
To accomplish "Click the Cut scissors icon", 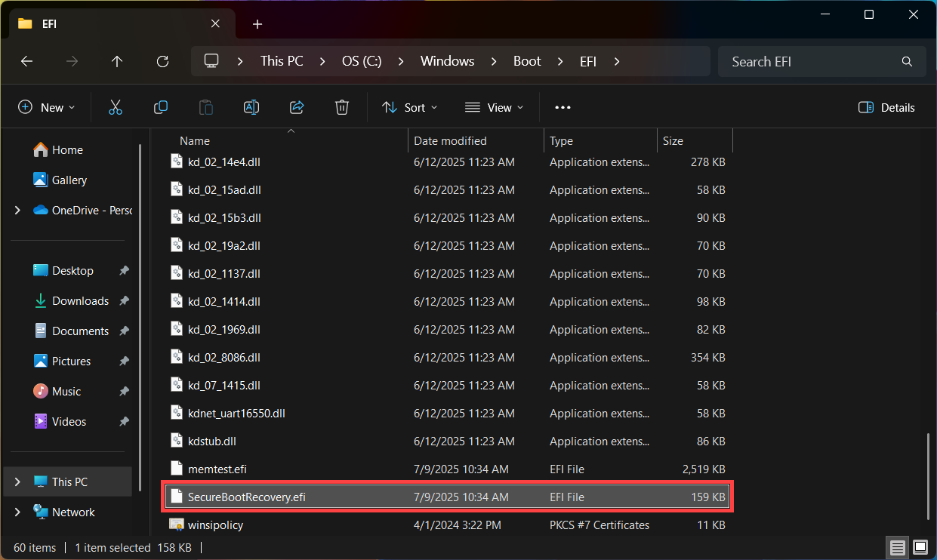I will click(116, 107).
